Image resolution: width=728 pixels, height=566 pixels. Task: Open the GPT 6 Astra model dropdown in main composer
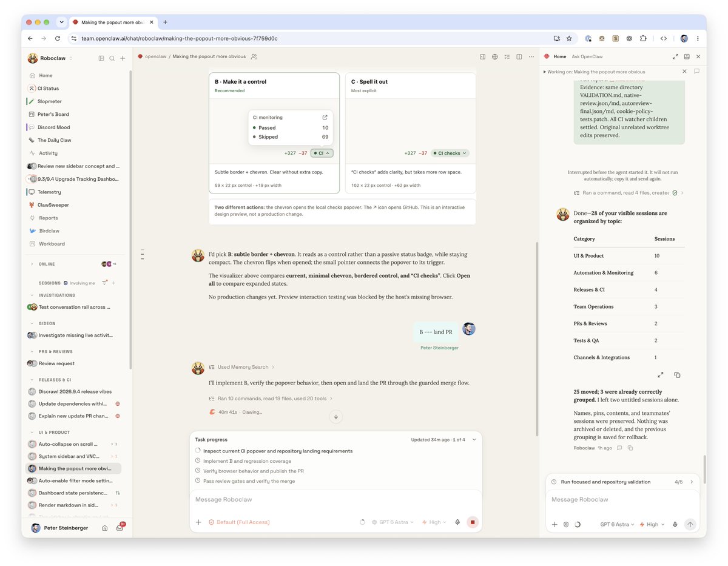[393, 522]
